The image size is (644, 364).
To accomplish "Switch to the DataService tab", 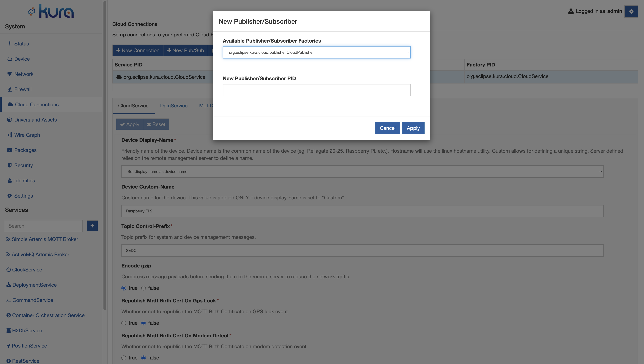I will pos(173,105).
